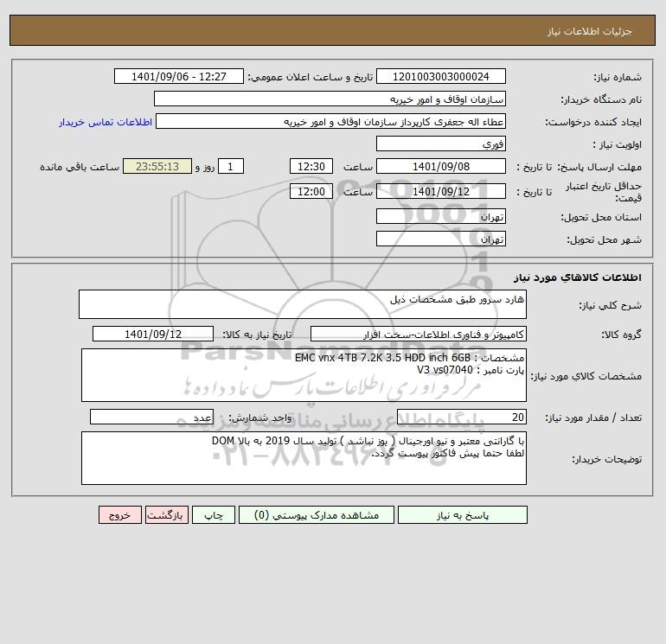Click the header title جزئیات اطلاعات نیاز
Viewport: 666px width, 644px height.
590,31
